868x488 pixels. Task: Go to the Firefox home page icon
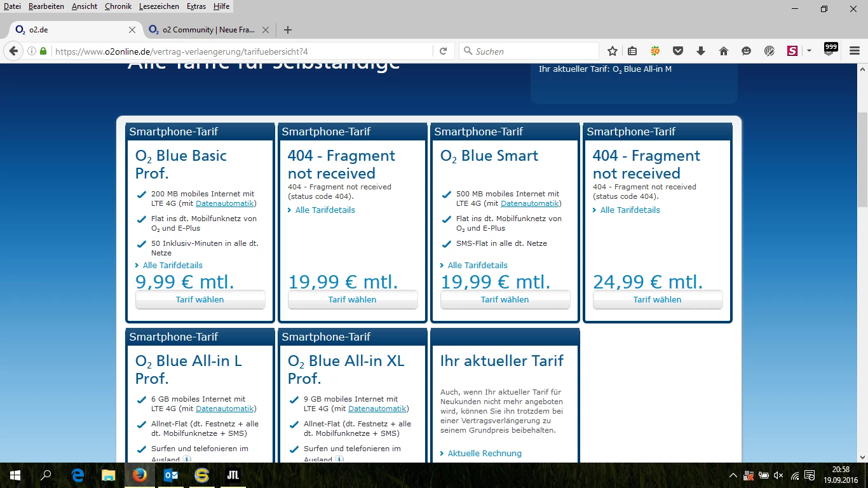(724, 51)
